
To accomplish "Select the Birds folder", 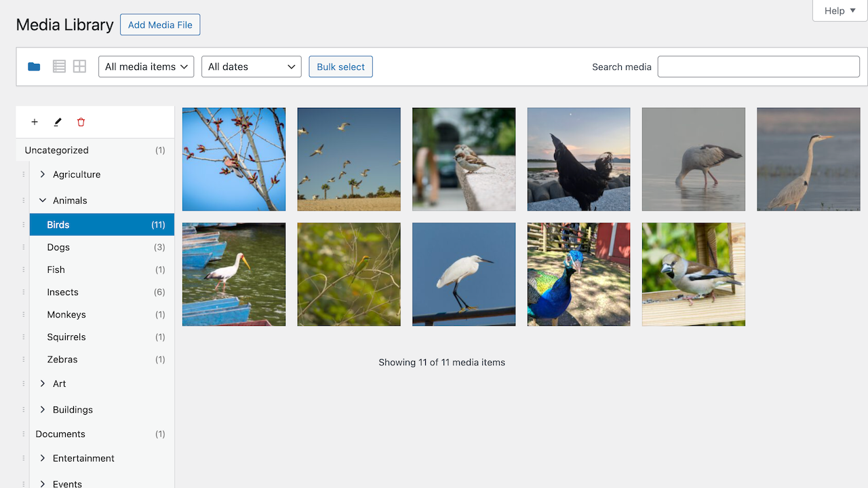I will coord(102,225).
